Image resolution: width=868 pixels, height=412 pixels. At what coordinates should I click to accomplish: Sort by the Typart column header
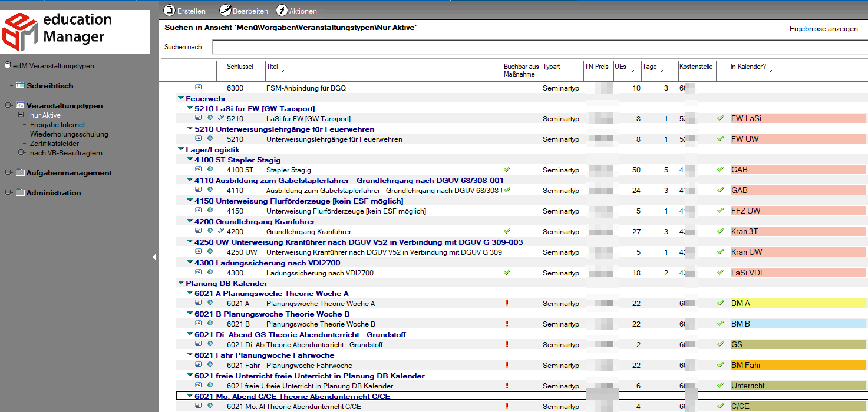[552, 67]
